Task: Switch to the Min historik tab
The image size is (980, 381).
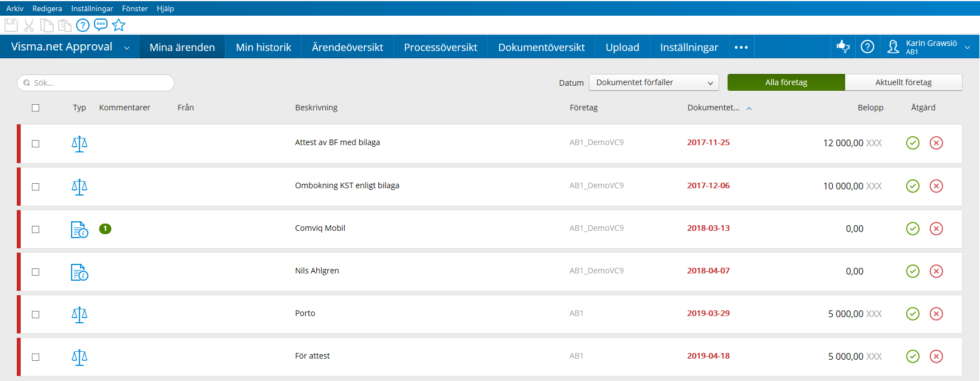Action: [264, 47]
